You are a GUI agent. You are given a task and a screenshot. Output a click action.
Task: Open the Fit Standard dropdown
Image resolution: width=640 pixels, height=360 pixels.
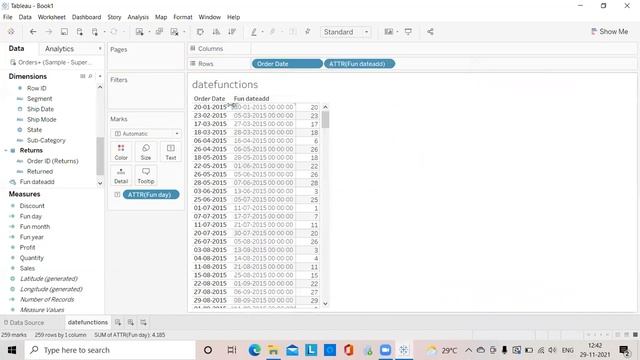[346, 32]
